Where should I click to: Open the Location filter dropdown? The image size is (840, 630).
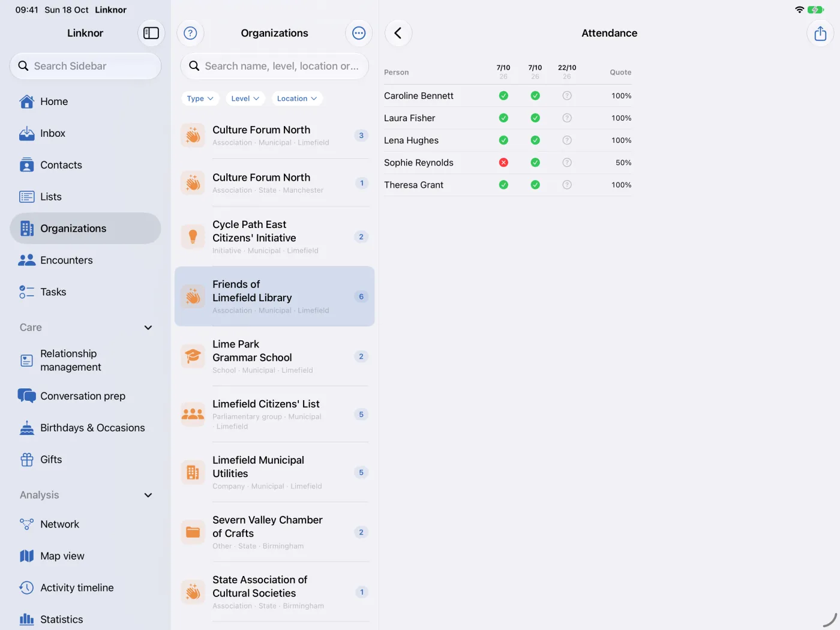tap(297, 98)
